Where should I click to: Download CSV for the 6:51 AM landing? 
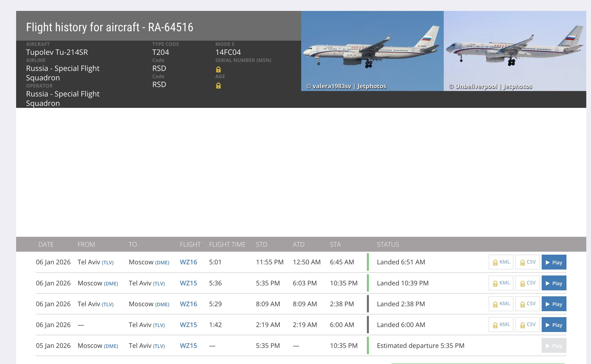pyautogui.click(x=528, y=262)
